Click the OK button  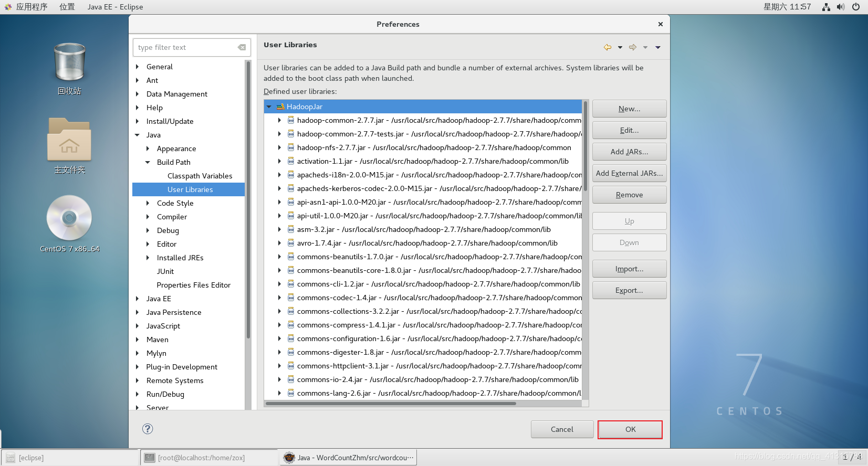coord(630,429)
